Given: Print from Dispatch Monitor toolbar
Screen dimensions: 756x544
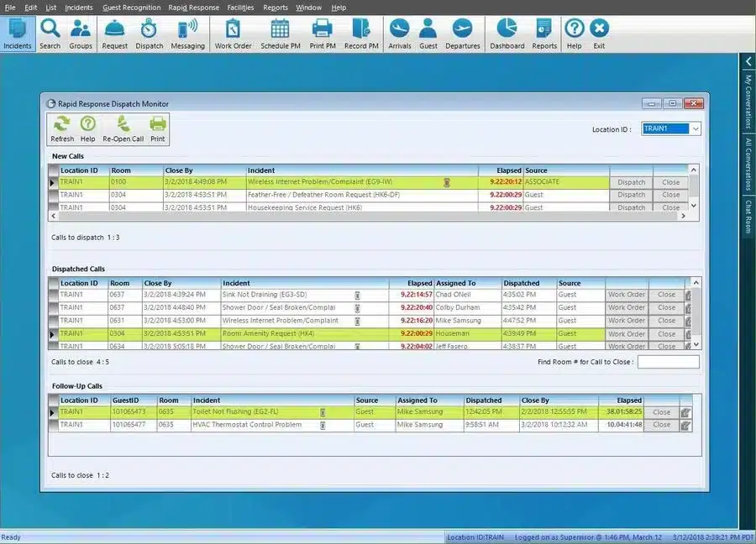Looking at the screenshot, I should coord(158,129).
